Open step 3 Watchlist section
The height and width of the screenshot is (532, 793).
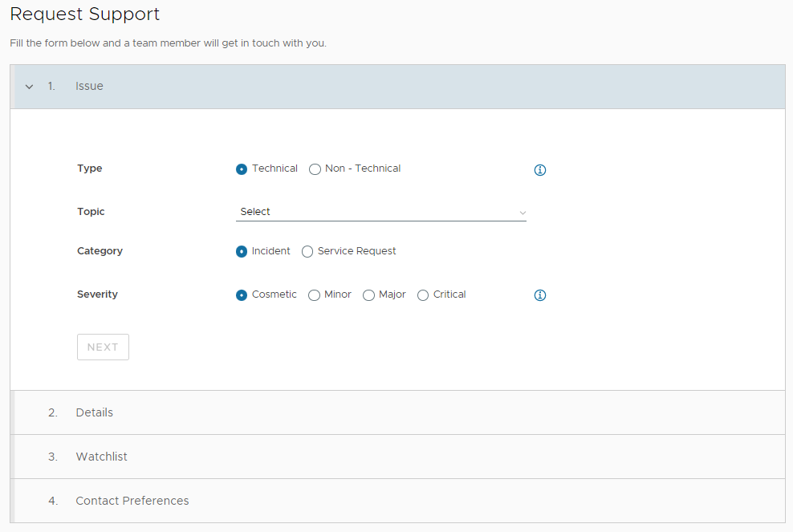(397, 457)
